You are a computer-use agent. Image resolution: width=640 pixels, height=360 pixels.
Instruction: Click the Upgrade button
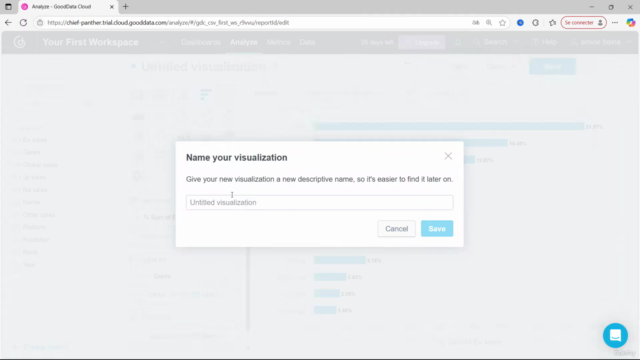pyautogui.click(x=422, y=42)
